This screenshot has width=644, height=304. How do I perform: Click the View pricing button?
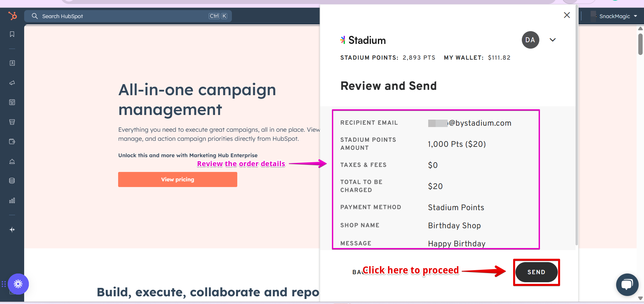(178, 179)
